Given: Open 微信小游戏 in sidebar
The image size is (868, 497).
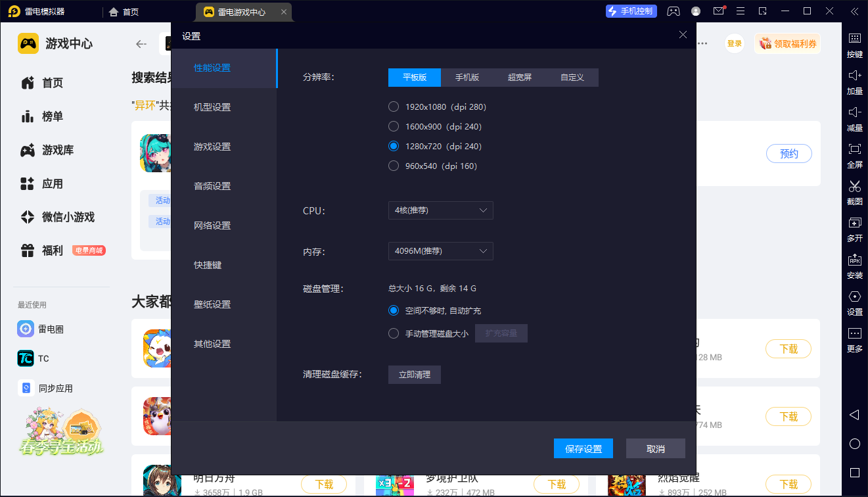Looking at the screenshot, I should [58, 217].
